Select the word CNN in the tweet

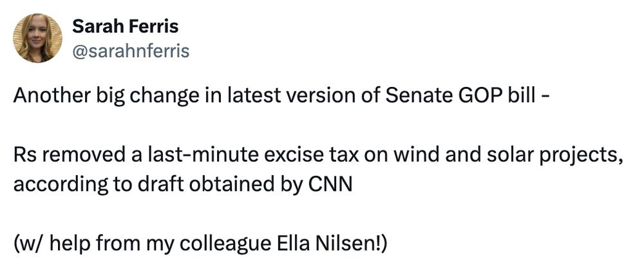click(330, 185)
